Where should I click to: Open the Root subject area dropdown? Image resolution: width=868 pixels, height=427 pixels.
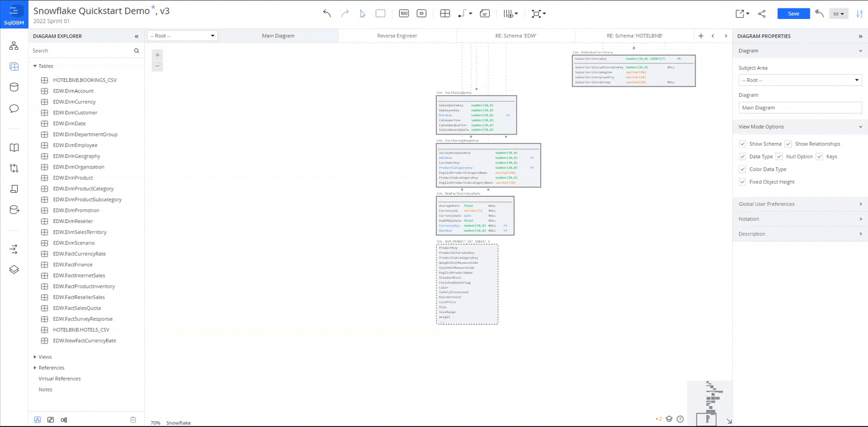click(x=800, y=80)
